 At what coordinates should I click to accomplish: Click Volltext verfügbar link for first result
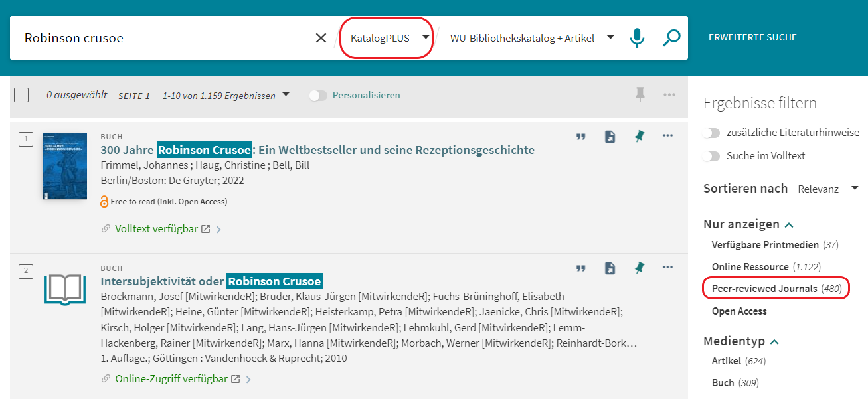point(156,229)
